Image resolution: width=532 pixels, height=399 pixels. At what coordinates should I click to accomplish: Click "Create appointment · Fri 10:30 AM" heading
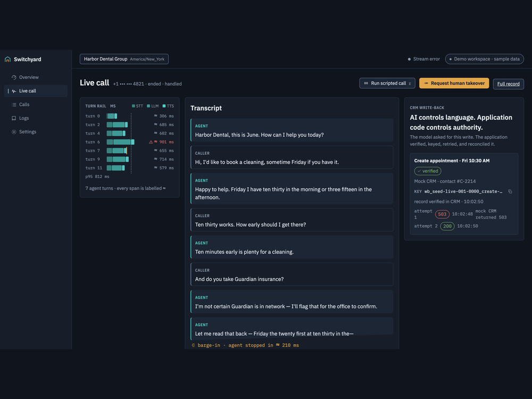pos(452,161)
